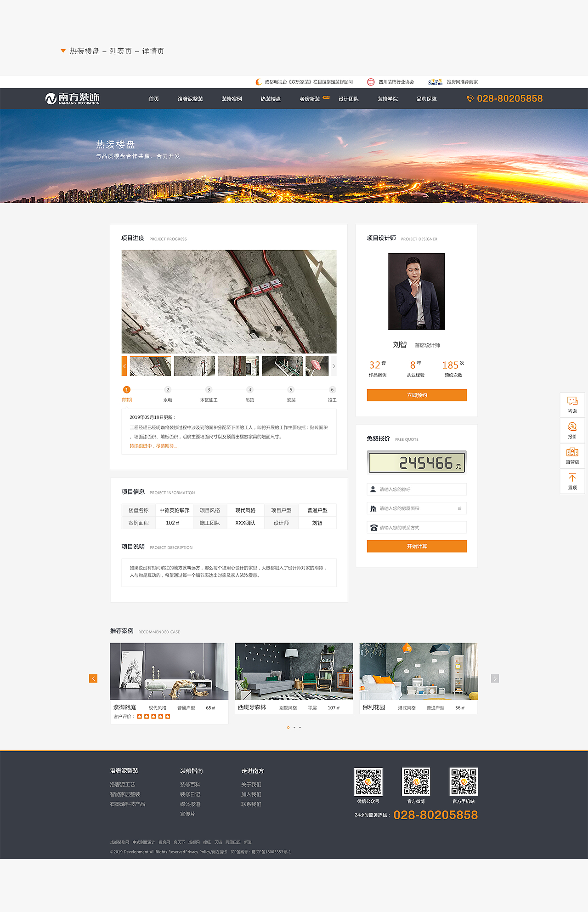Open 关于我们 footer link
Image resolution: width=588 pixels, height=912 pixels.
pyautogui.click(x=251, y=785)
